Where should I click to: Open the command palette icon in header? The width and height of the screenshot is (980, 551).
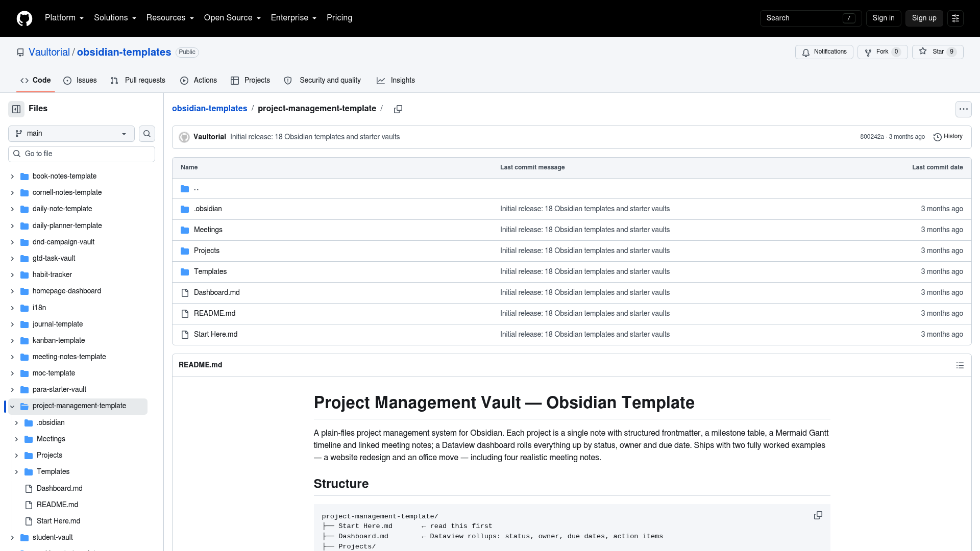tap(955, 18)
